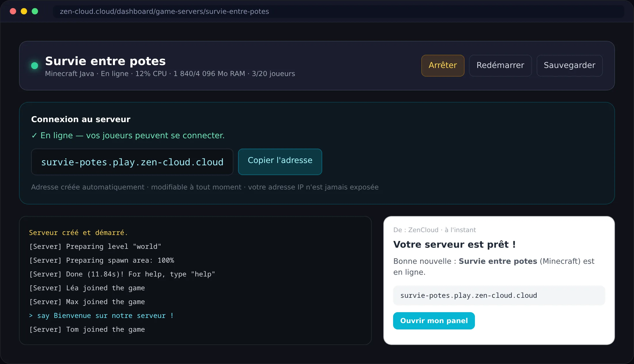Click the note about the automatically created address
The width and height of the screenshot is (634, 364).
tap(205, 187)
